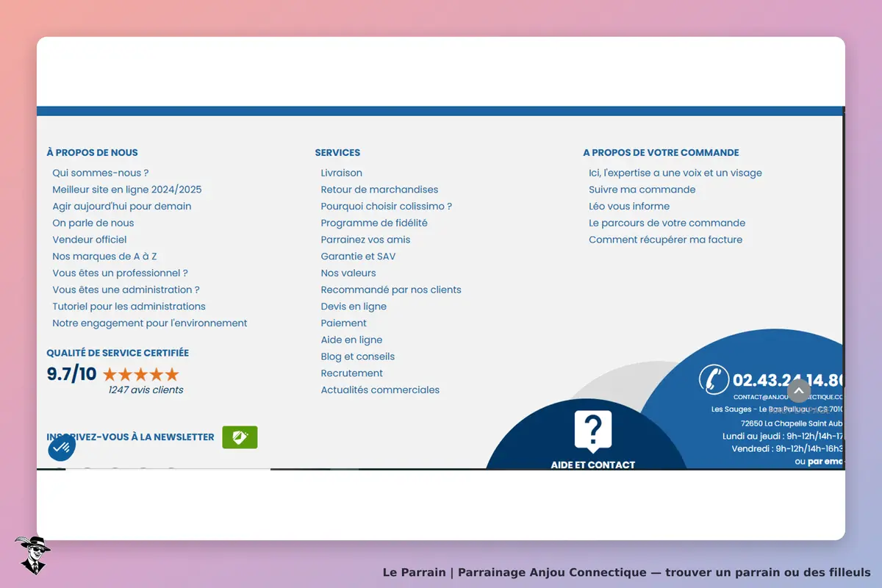Image resolution: width=882 pixels, height=588 pixels.
Task: Click the Le Parrain mascot logo
Action: pos(32,555)
